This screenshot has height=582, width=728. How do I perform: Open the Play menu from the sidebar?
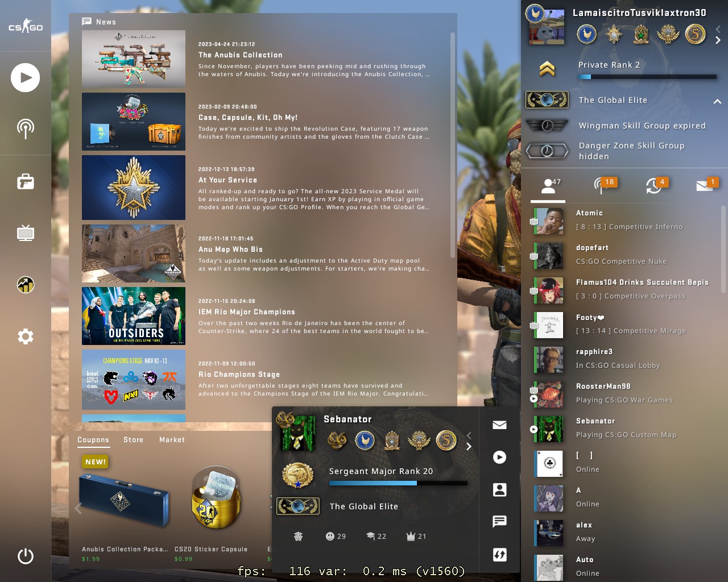[x=26, y=78]
